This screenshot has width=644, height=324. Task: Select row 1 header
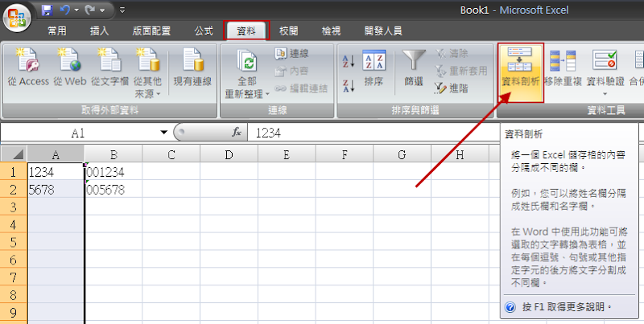pos(14,172)
